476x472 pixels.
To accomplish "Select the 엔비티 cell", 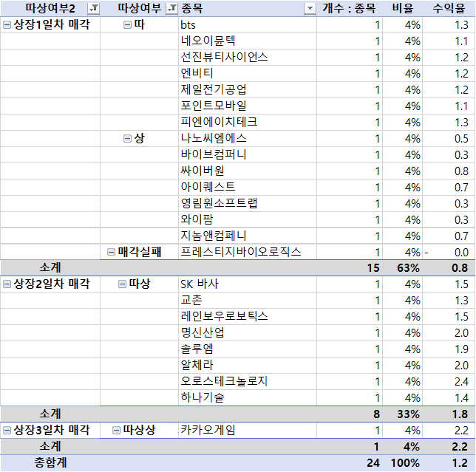I will pyautogui.click(x=248, y=73).
